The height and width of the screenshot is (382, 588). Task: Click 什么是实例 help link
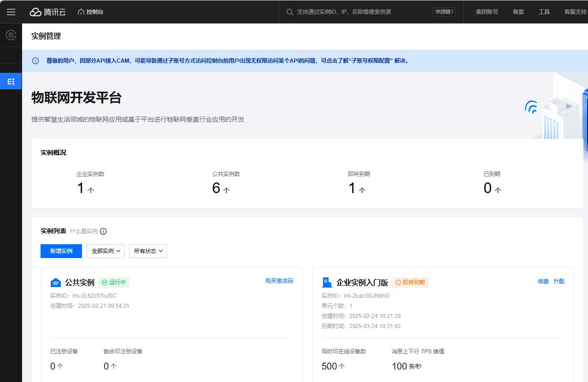point(84,231)
